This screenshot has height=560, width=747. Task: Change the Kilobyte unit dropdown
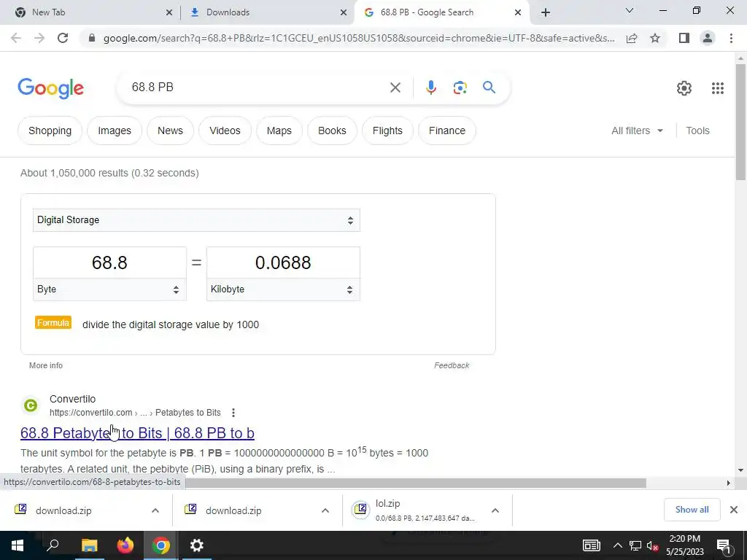click(283, 289)
